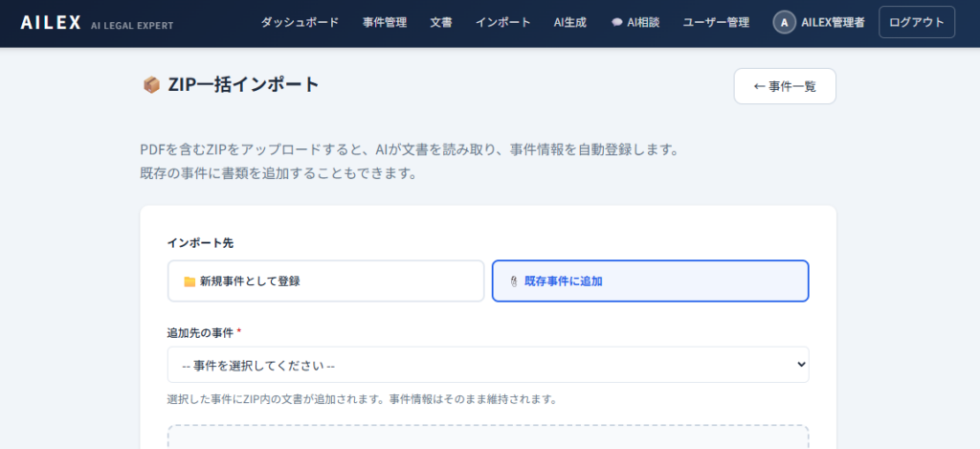Click the package box icon beside ZIP一括インポート
The image size is (980, 449).
coord(151,85)
